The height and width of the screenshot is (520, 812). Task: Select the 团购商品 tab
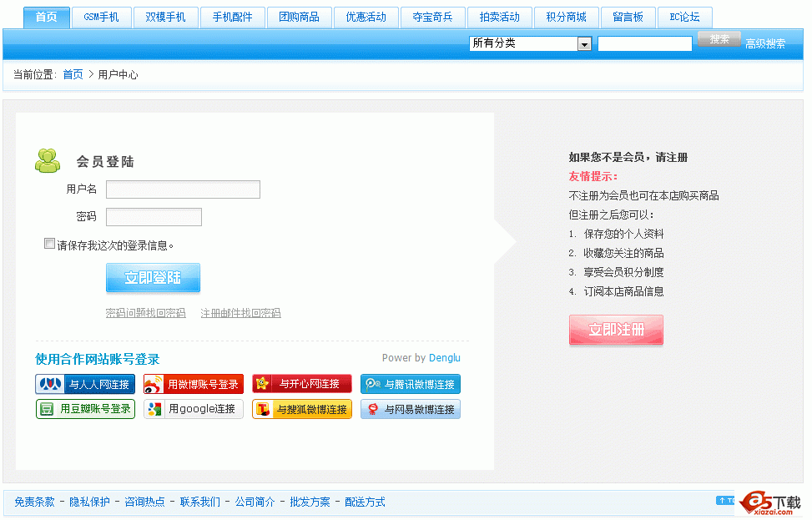(300, 17)
